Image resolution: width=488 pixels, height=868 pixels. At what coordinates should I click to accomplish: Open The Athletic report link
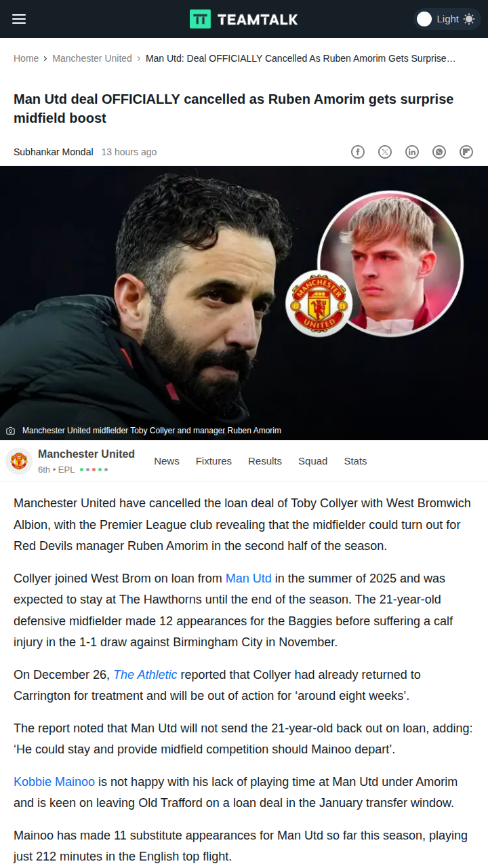145,675
